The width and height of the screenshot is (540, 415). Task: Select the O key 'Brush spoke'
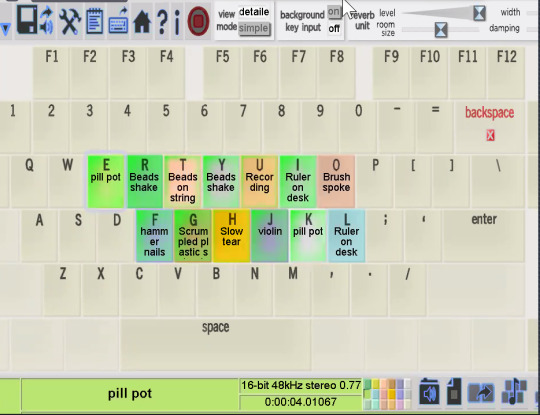pyautogui.click(x=336, y=181)
